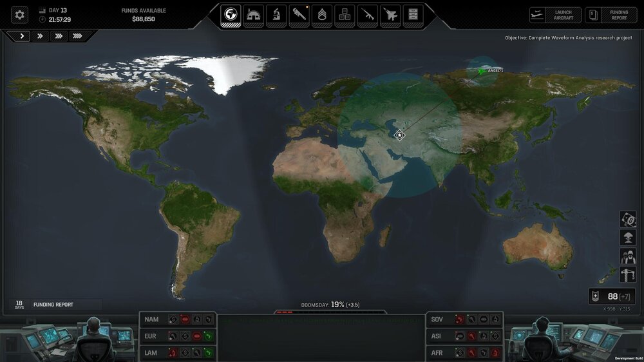Click ASI's dollar diamond icon
Viewport: 644px width, 362px height.
pyautogui.click(x=495, y=336)
